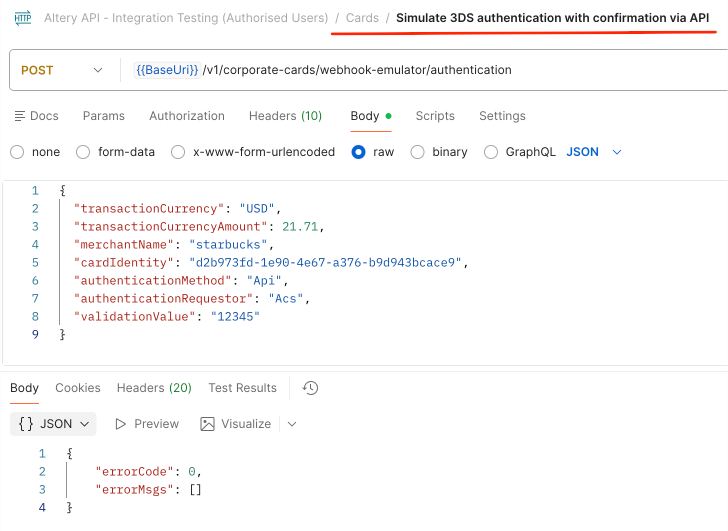The image size is (728, 531).
Task: Click the braces icon in JSON format selector
Action: tap(26, 424)
